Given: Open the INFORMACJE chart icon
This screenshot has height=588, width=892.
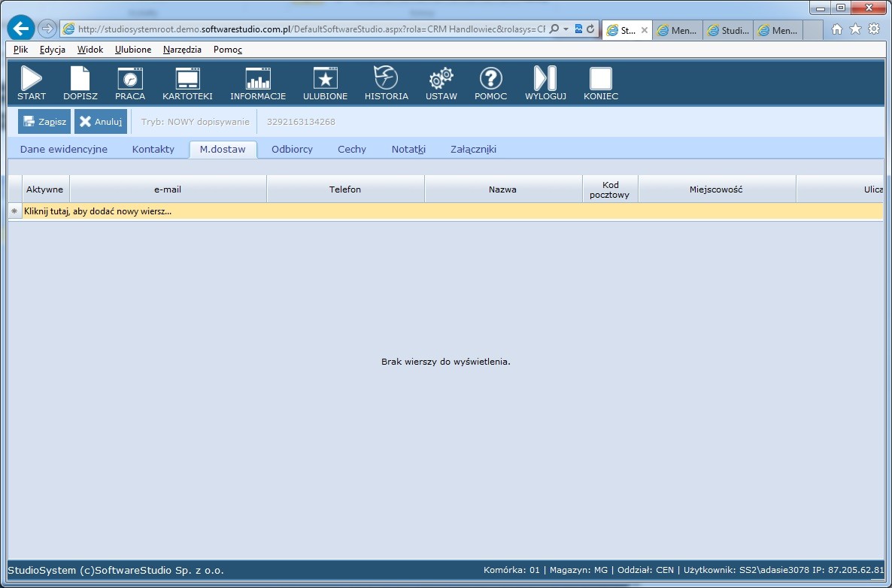Looking at the screenshot, I should click(258, 79).
